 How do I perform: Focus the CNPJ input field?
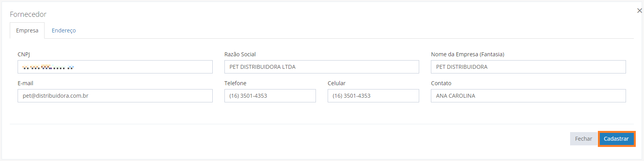[115, 67]
